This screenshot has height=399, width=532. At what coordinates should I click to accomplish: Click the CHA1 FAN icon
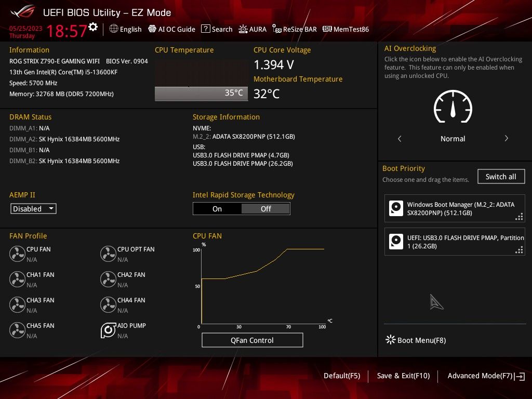coord(17,279)
